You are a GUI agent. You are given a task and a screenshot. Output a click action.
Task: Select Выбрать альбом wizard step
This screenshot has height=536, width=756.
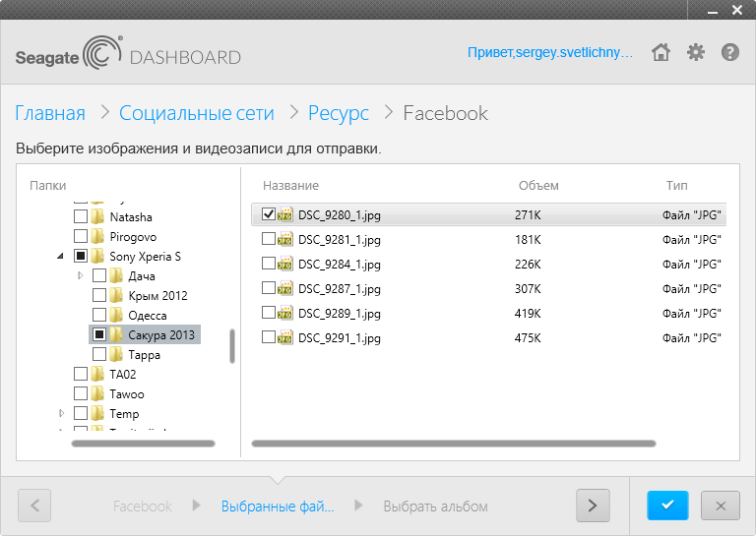coord(435,506)
